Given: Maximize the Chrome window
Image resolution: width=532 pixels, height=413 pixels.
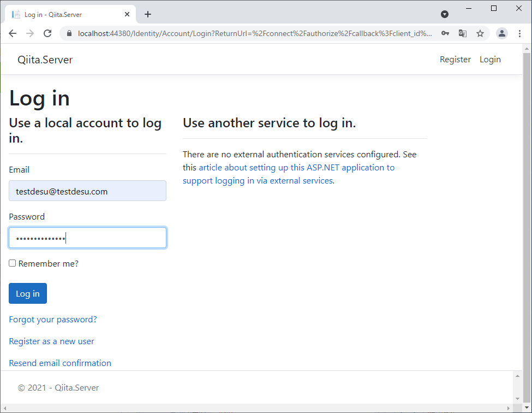Looking at the screenshot, I should pos(494,9).
